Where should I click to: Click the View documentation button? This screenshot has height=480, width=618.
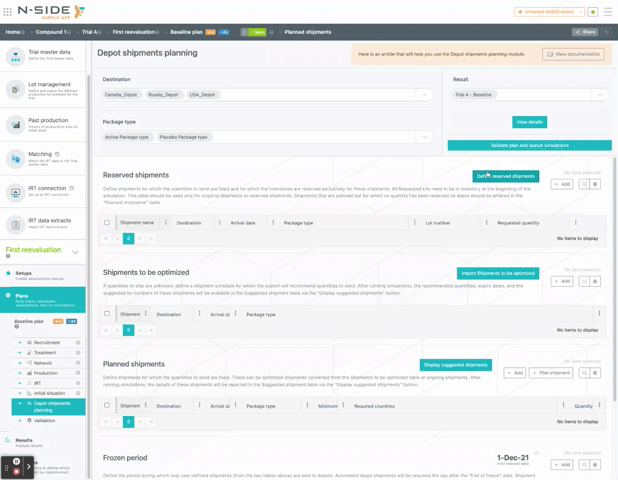pos(573,54)
